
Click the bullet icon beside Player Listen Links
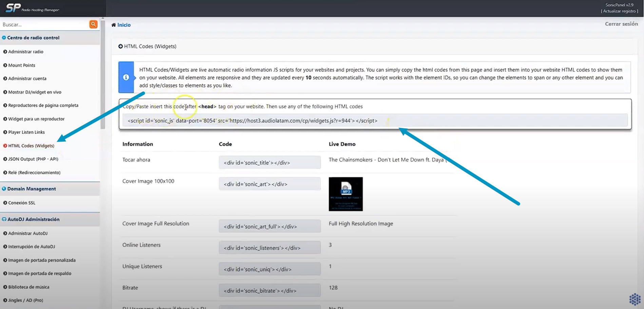tap(5, 132)
